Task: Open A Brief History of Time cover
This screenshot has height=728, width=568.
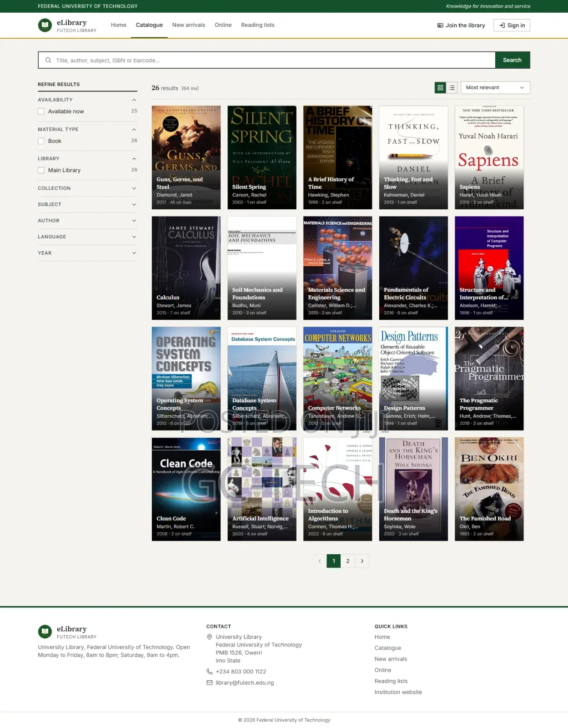Action: pyautogui.click(x=338, y=157)
